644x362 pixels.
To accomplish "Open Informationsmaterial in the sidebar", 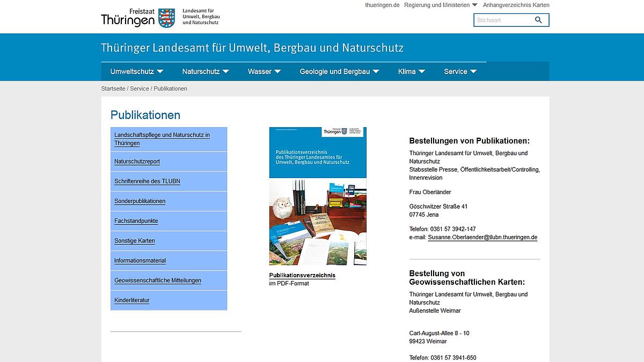I will point(169,261).
